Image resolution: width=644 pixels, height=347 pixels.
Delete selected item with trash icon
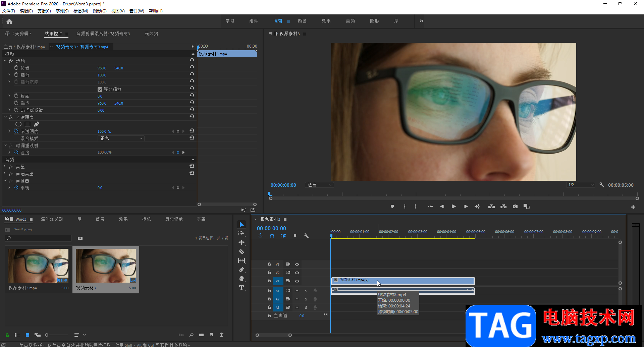point(221,335)
